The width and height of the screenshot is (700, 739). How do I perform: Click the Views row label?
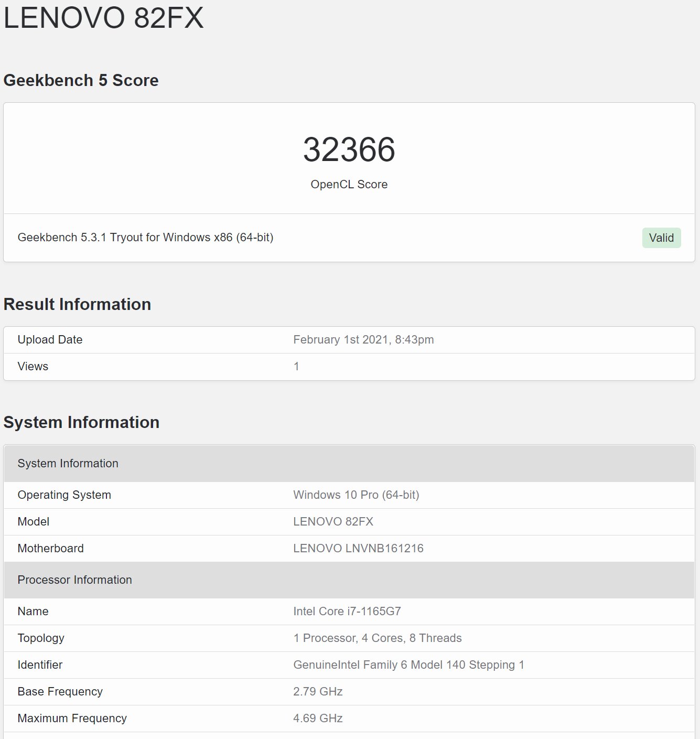(33, 367)
